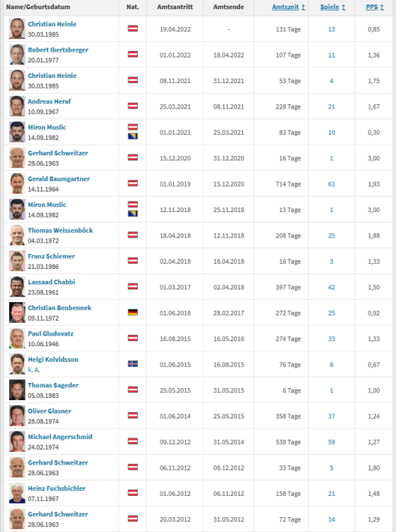
Task: Click Franz Schiemer portrait thumbnail
Action: coord(17,260)
